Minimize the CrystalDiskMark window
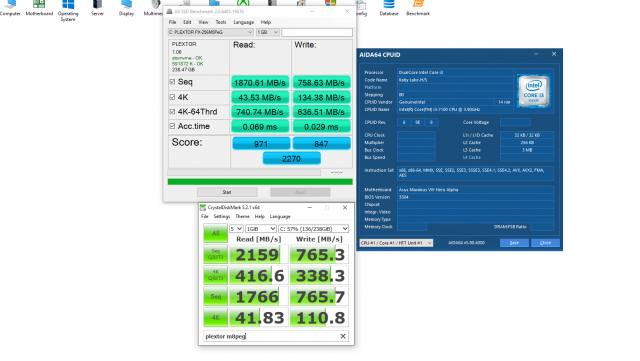The width and height of the screenshot is (640, 361). click(x=309, y=207)
